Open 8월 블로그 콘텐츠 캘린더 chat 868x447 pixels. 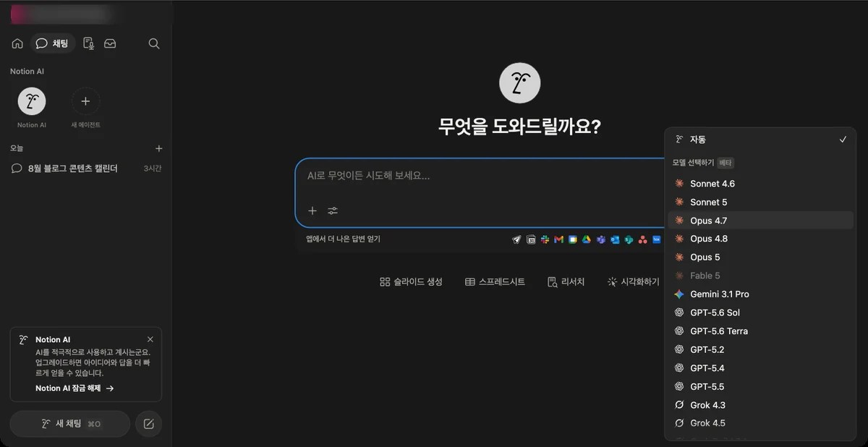click(x=86, y=169)
